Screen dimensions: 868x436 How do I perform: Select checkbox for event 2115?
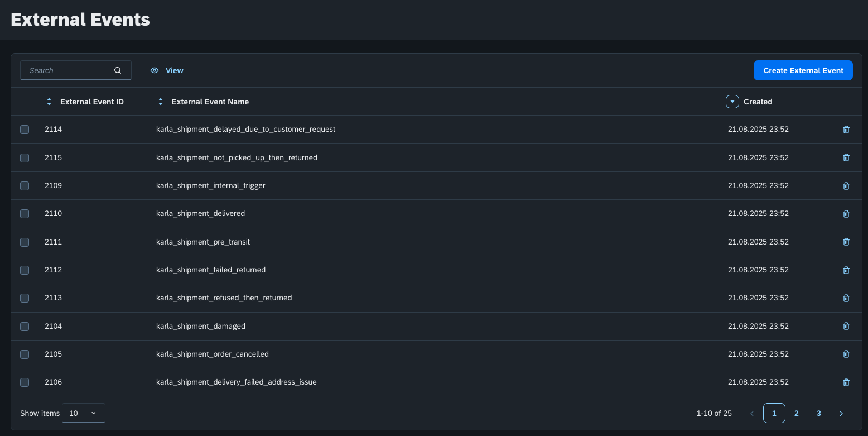pos(25,158)
